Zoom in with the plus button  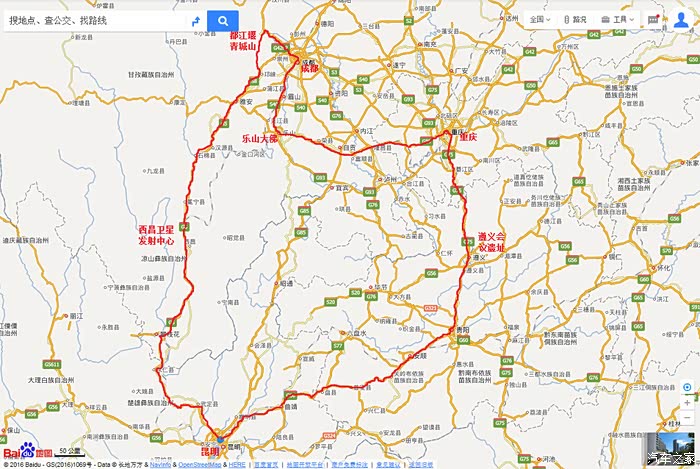(x=688, y=403)
